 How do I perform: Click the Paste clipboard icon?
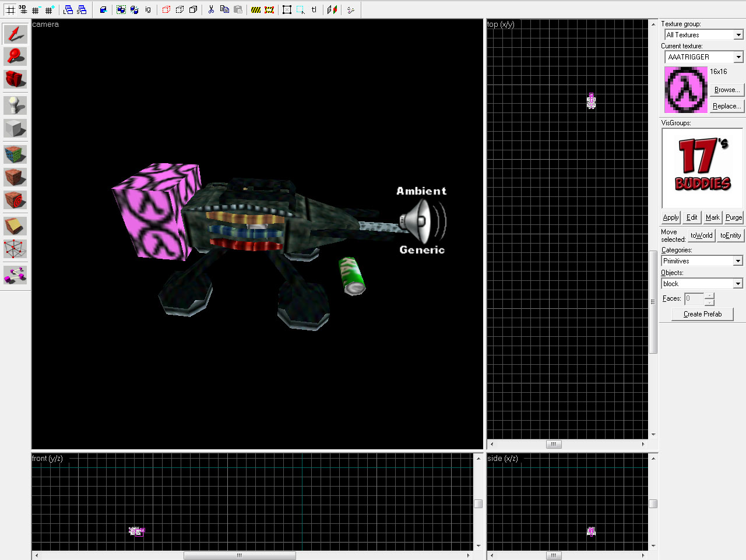238,9
